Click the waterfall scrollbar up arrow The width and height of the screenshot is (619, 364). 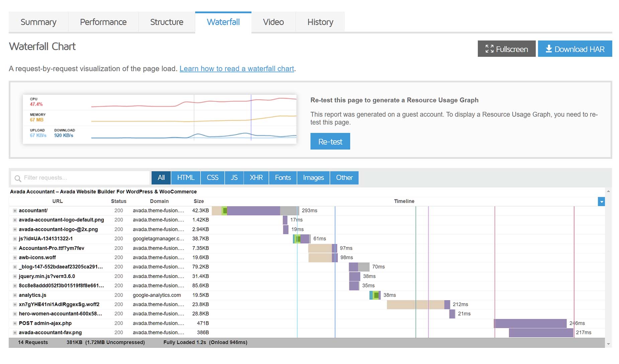coord(608,191)
